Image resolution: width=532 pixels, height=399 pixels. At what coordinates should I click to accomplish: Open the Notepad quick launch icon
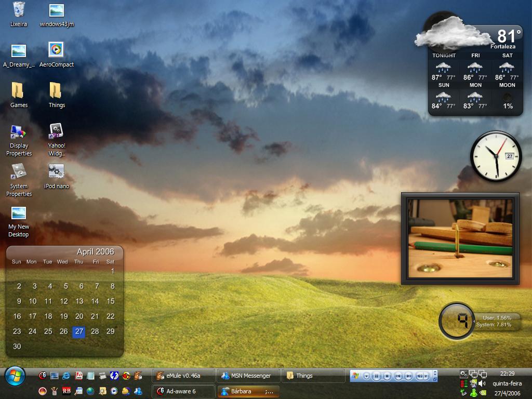pos(90,376)
